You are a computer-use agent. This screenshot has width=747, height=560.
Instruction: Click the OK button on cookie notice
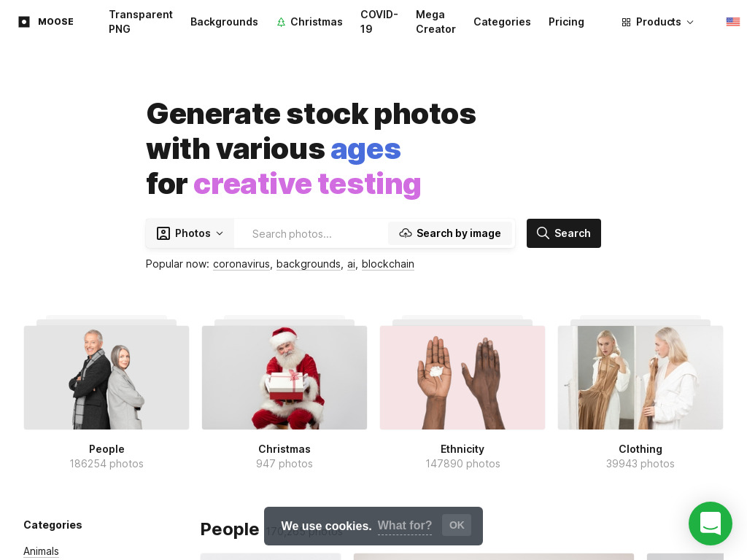pos(457,525)
